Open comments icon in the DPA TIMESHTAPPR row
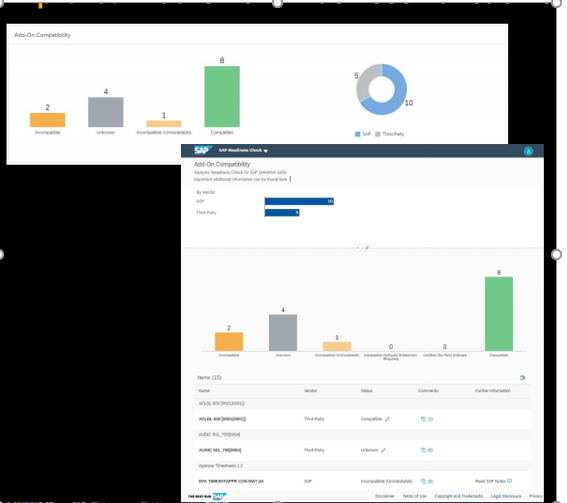Viewport: 567px width, 503px height. coord(423,481)
